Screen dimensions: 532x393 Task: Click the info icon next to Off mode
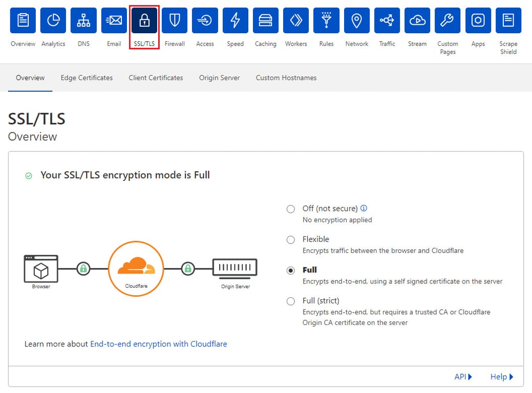tap(364, 208)
